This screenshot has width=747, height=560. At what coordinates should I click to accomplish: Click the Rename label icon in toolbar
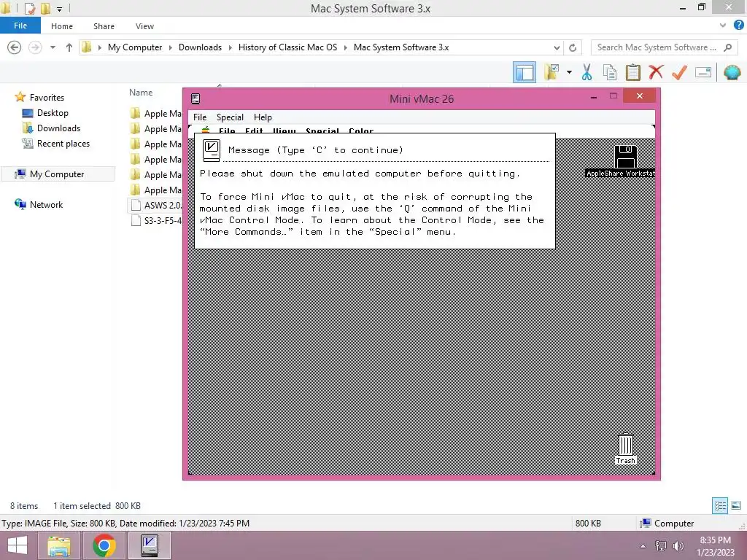coord(703,72)
